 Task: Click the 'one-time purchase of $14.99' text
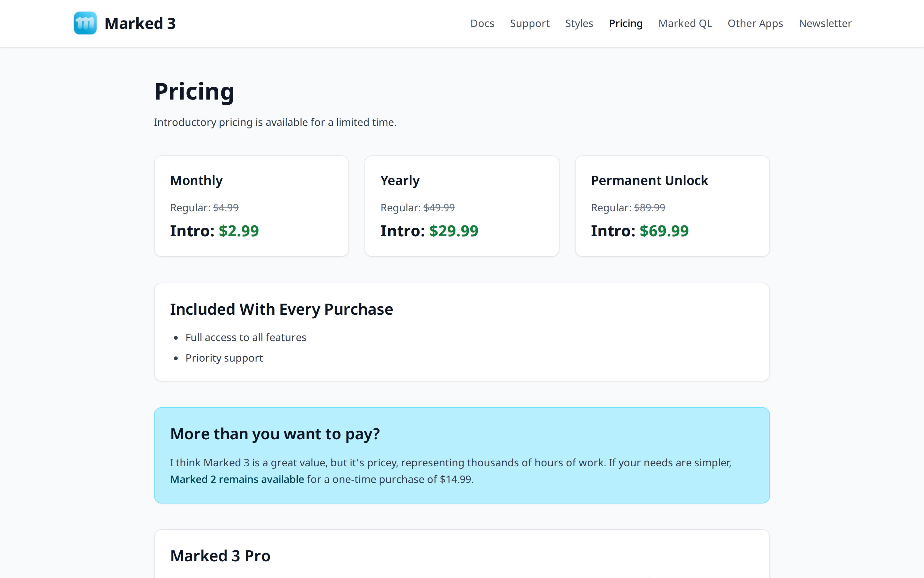point(402,479)
